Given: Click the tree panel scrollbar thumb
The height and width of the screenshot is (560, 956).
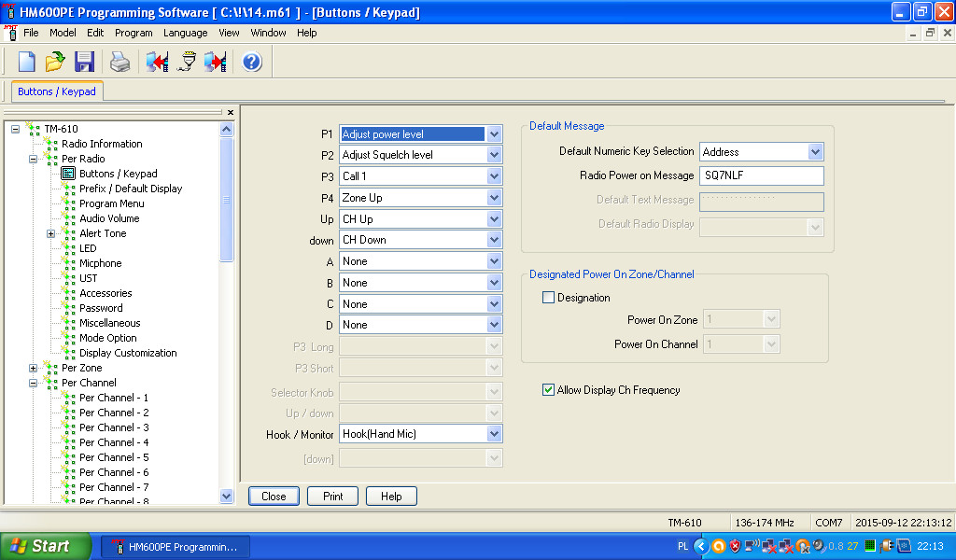Looking at the screenshot, I should point(226,199).
